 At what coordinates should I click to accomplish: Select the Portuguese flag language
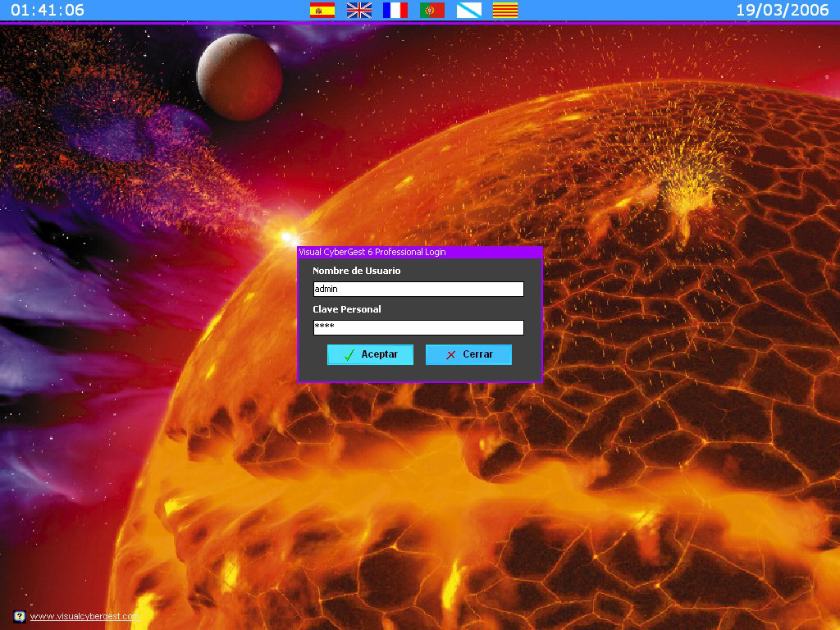point(432,10)
